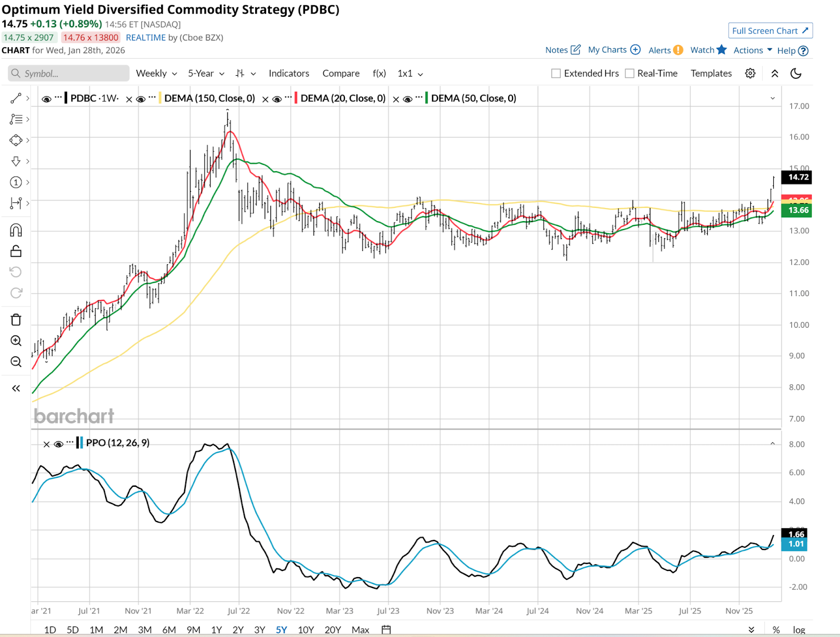Click the trash icon to delete drawings

pyautogui.click(x=16, y=320)
